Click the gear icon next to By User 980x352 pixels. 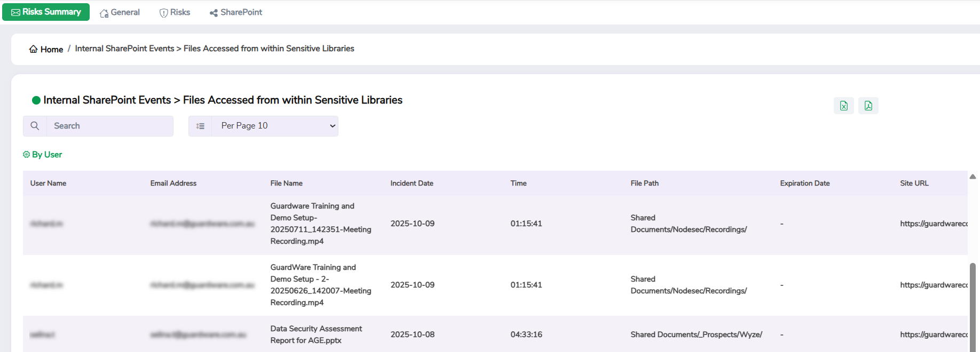(26, 155)
